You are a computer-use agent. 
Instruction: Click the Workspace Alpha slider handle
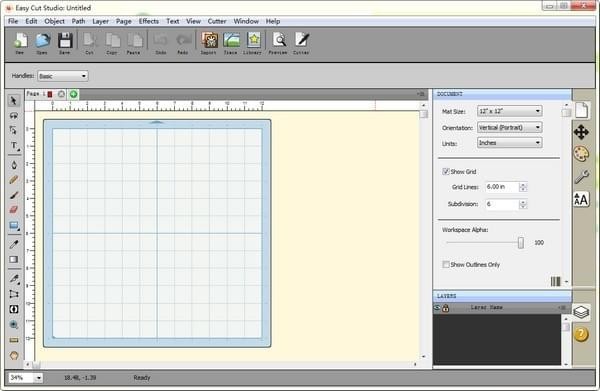click(x=520, y=243)
